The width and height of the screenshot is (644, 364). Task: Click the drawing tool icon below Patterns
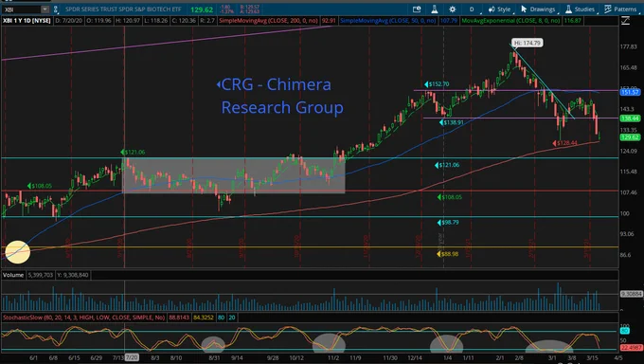pyautogui.click(x=625, y=20)
